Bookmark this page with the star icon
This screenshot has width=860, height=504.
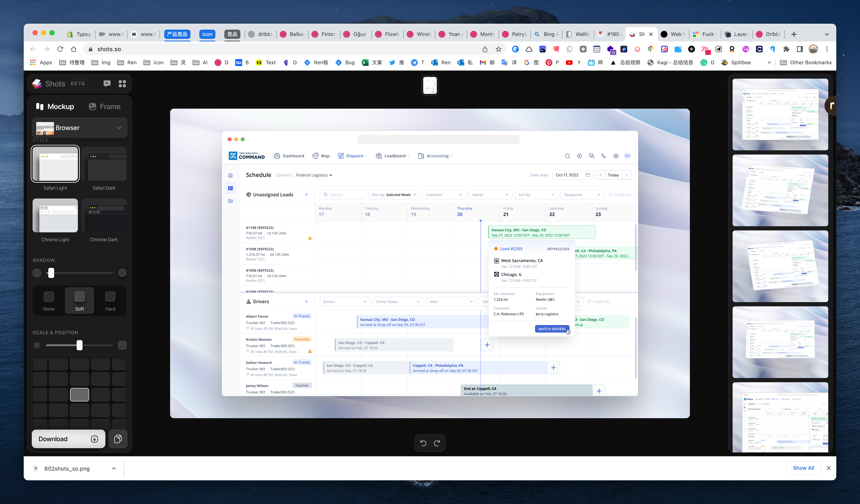tap(499, 49)
